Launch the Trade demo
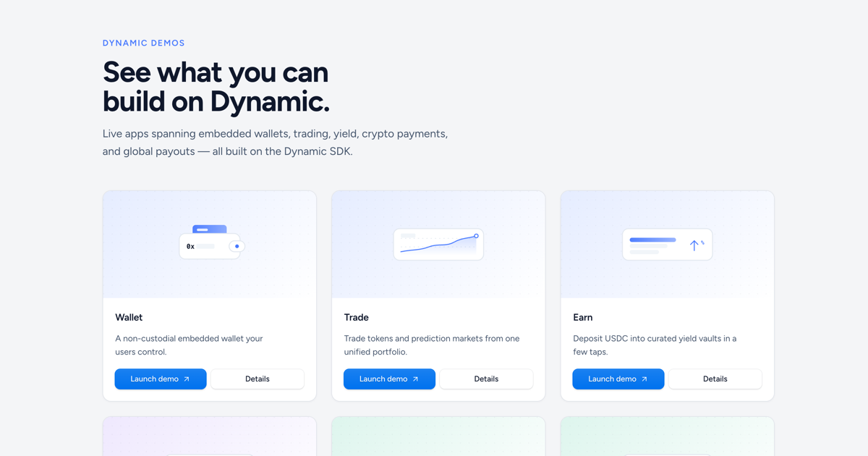This screenshot has height=456, width=868. click(389, 379)
